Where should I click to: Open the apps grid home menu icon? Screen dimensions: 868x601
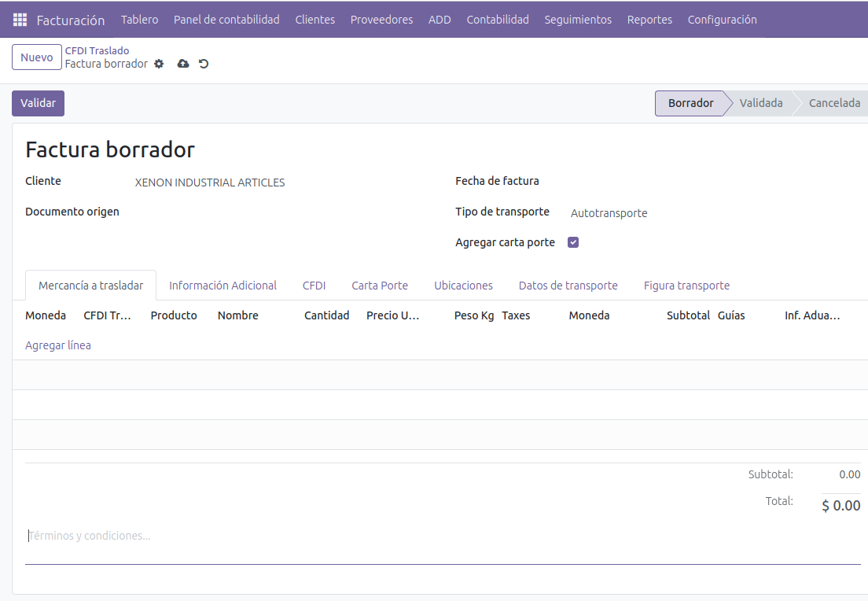20,20
